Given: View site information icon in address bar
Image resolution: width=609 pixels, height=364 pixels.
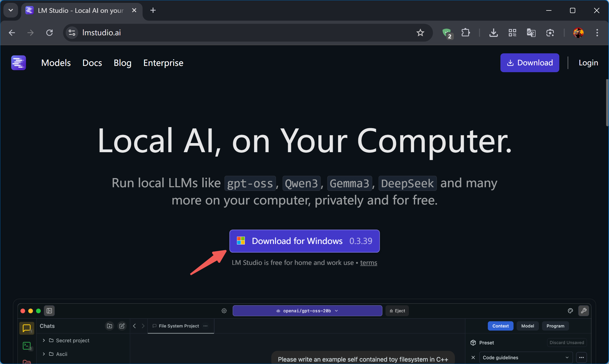Looking at the screenshot, I should (72, 33).
